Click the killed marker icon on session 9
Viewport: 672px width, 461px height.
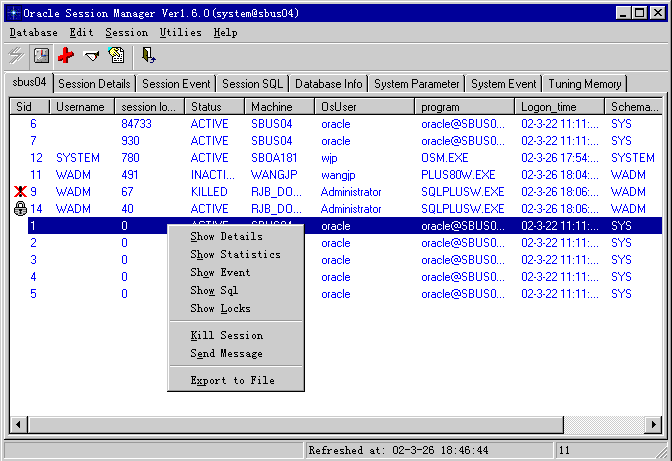pyautogui.click(x=20, y=192)
